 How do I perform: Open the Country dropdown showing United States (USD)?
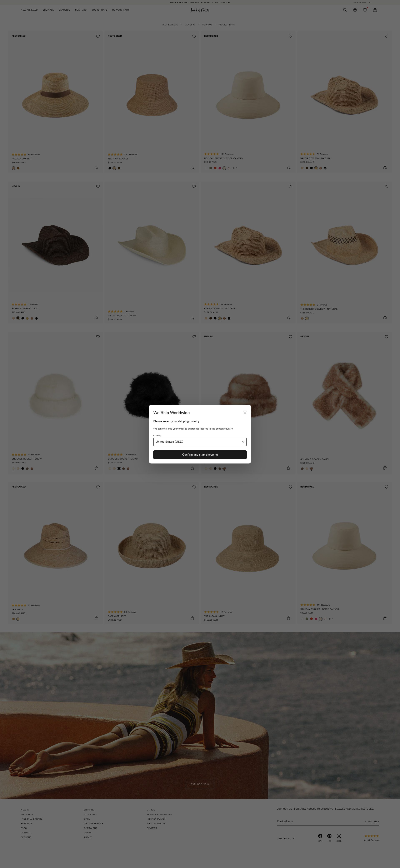pyautogui.click(x=200, y=442)
